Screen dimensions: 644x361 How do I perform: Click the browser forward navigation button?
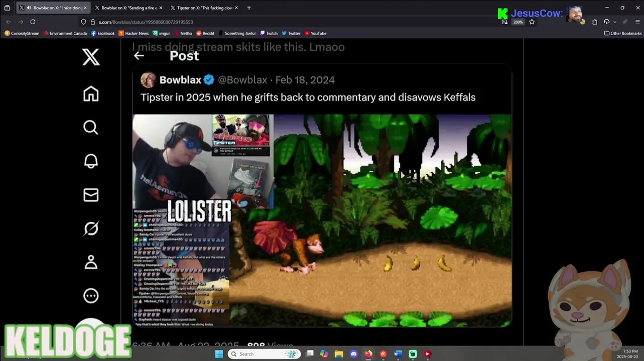[x=21, y=22]
